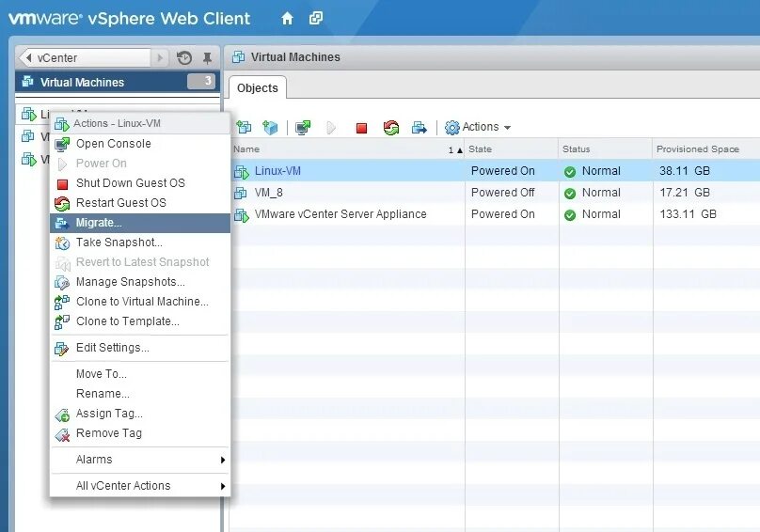Click VM_8's Powered Off state
This screenshot has height=532, width=760.
(x=502, y=193)
